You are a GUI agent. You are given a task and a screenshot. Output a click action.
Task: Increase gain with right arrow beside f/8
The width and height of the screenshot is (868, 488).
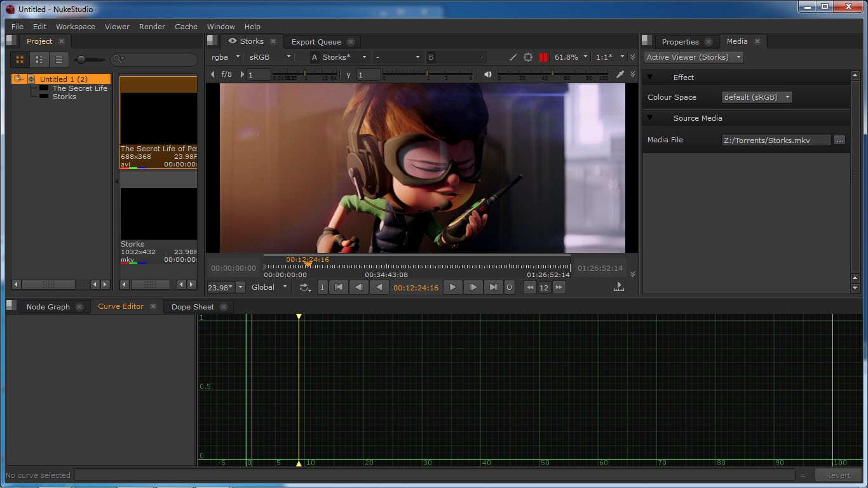pos(241,74)
